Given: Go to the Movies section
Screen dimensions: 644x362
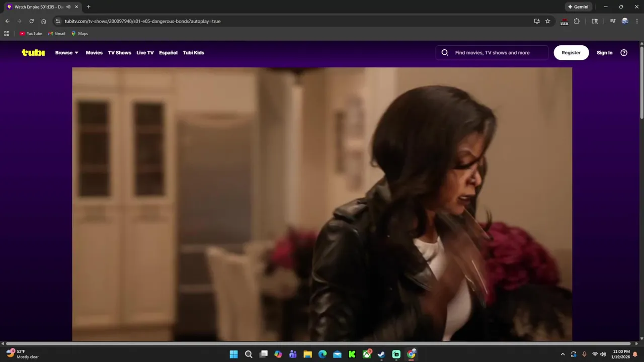Looking at the screenshot, I should (x=94, y=53).
